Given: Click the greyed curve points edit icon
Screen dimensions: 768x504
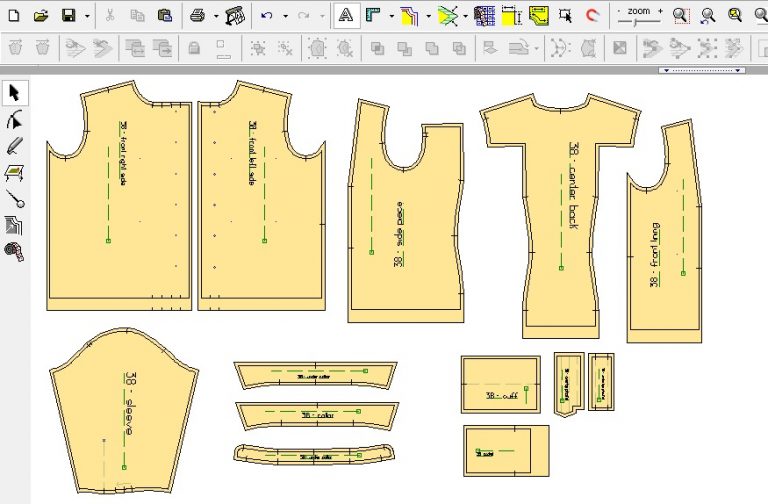Looking at the screenshot, I should (560, 48).
